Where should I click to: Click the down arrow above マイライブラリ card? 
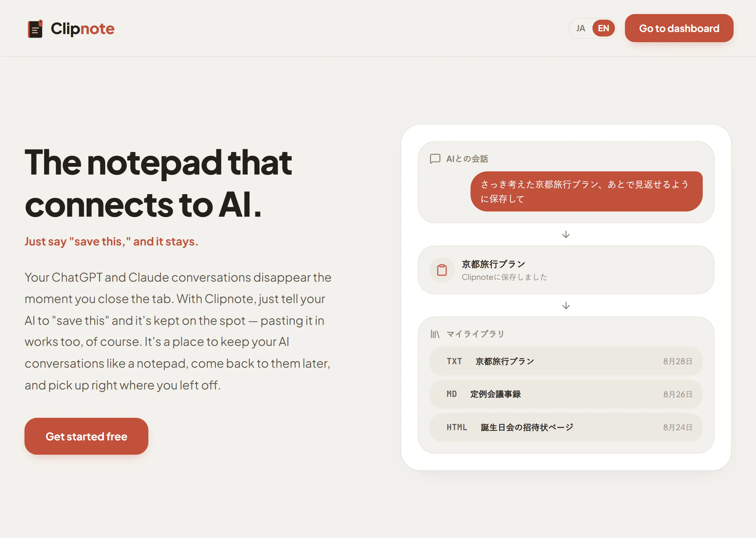(566, 306)
